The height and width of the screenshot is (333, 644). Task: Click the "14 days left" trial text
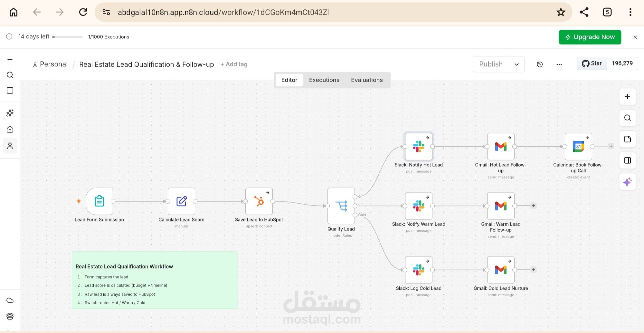34,36
